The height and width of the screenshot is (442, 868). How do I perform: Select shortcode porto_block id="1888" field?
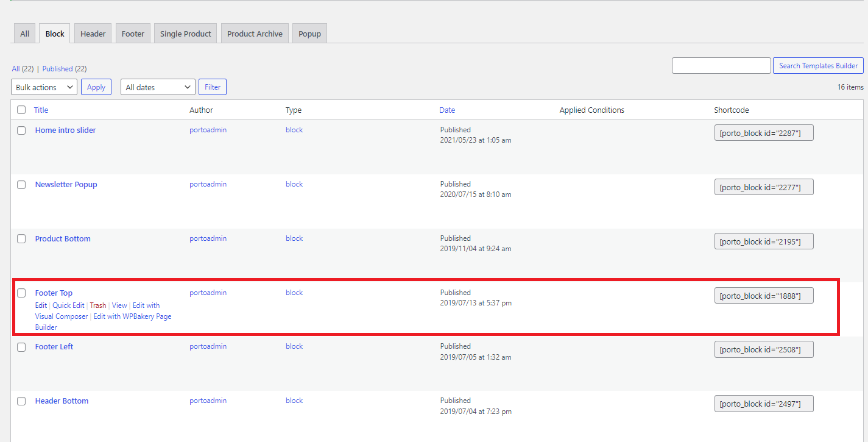(764, 296)
